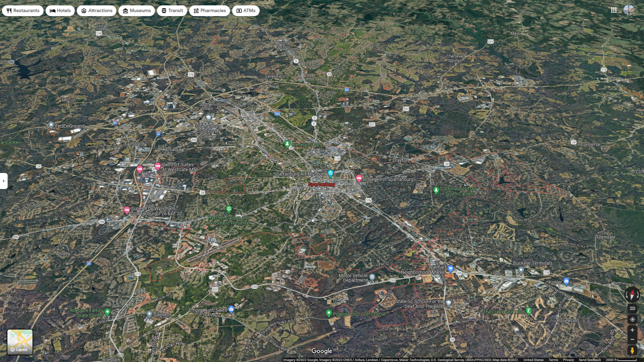644x362 pixels.
Task: Click the Privacy link
Action: click(569, 360)
